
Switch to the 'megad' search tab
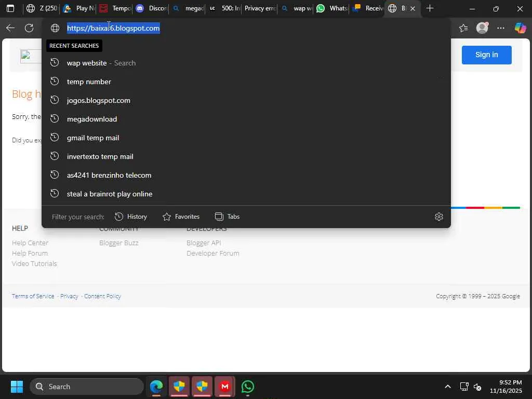(x=188, y=8)
